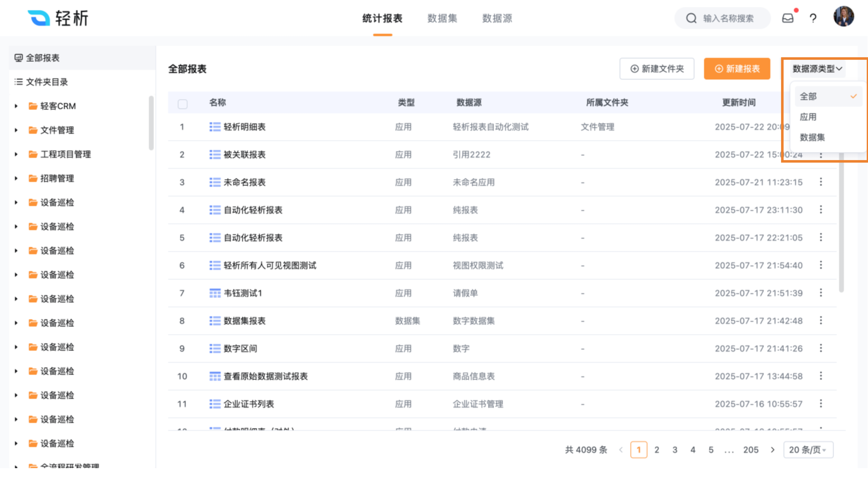Click the report table vertical scrollbar
This screenshot has height=488, width=868.
point(841,222)
